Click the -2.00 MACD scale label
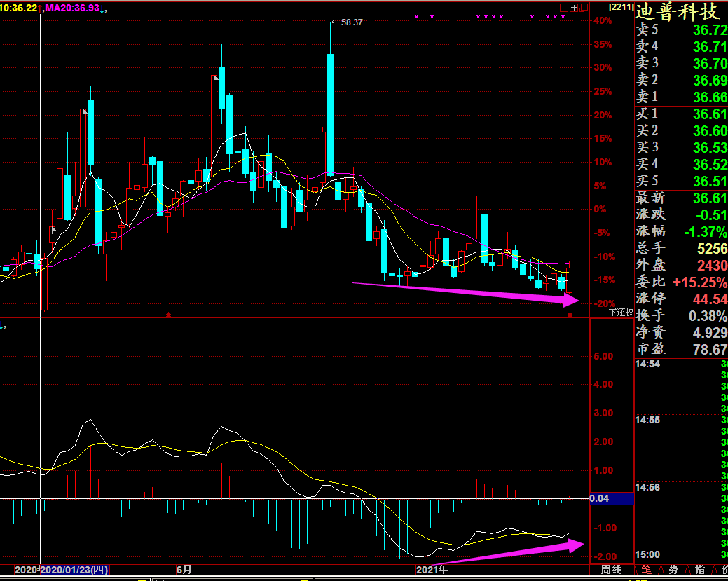Image resolution: width=728 pixels, height=581 pixels. click(x=607, y=556)
